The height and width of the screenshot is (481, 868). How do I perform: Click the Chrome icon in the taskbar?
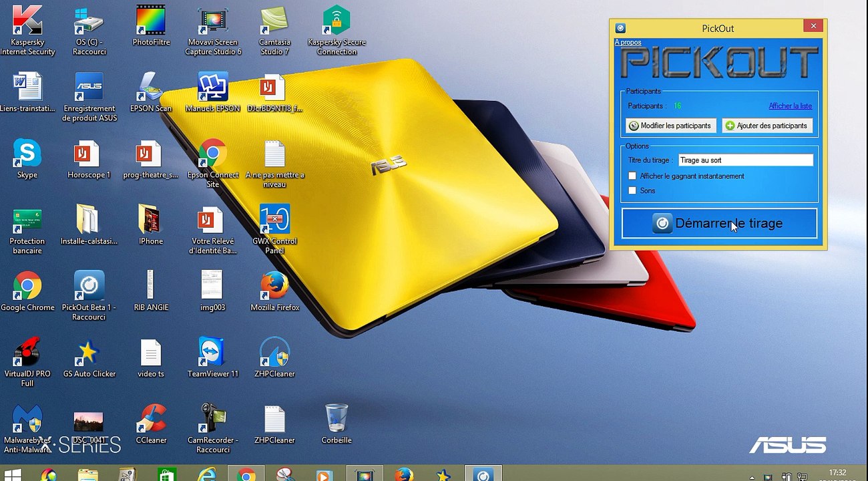pyautogui.click(x=246, y=474)
